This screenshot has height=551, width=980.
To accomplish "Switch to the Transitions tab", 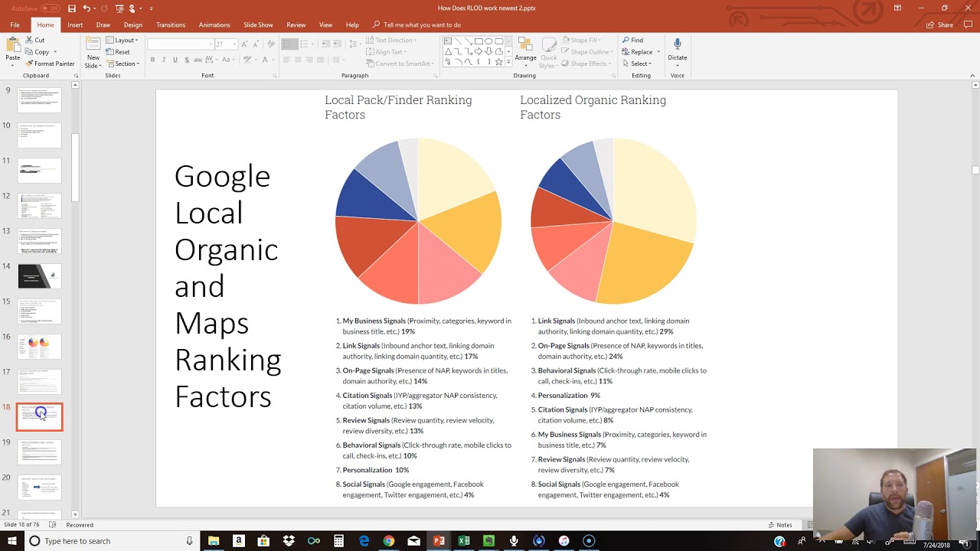I will 171,24.
